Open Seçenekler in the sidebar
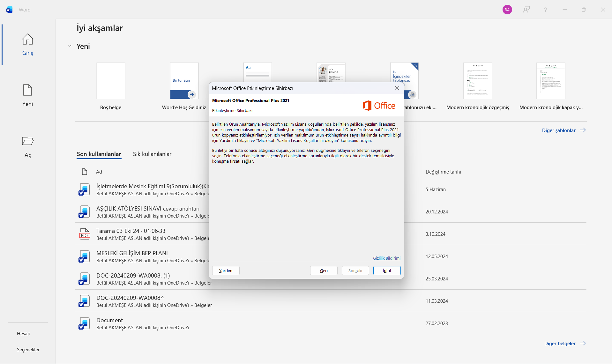612x364 pixels. pos(28,350)
